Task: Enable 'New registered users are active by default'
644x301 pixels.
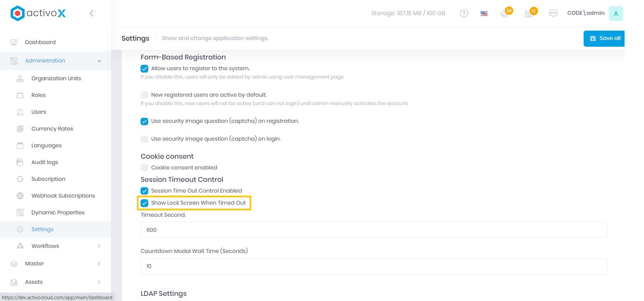Action: point(144,95)
